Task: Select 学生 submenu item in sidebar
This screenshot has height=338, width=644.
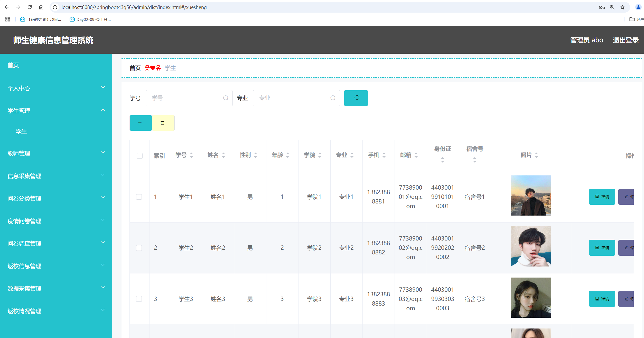Action: 21,132
